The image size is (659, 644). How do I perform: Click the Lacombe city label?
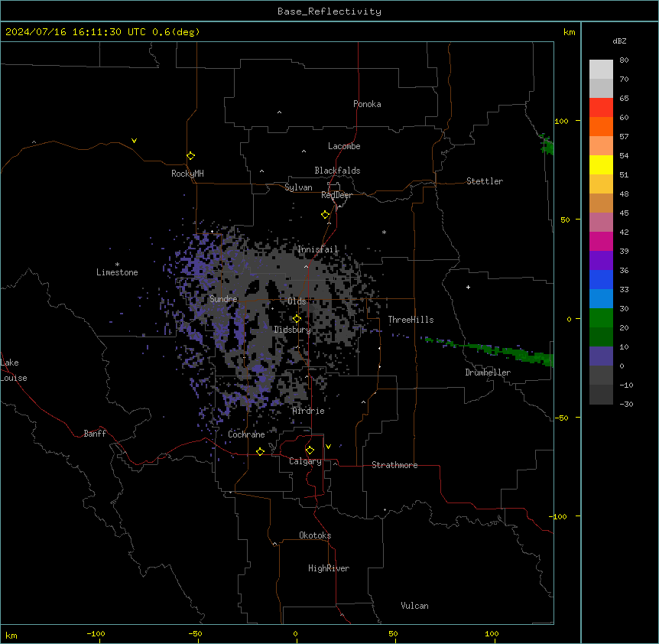[344, 146]
